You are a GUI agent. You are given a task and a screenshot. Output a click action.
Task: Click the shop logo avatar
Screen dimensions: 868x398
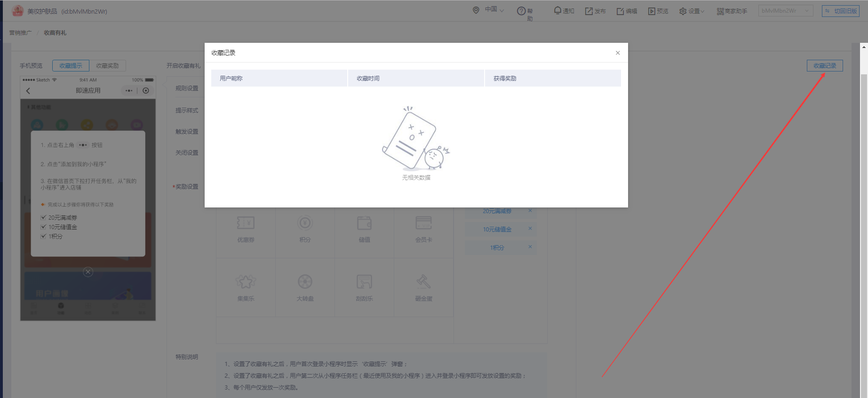pyautogui.click(x=17, y=11)
